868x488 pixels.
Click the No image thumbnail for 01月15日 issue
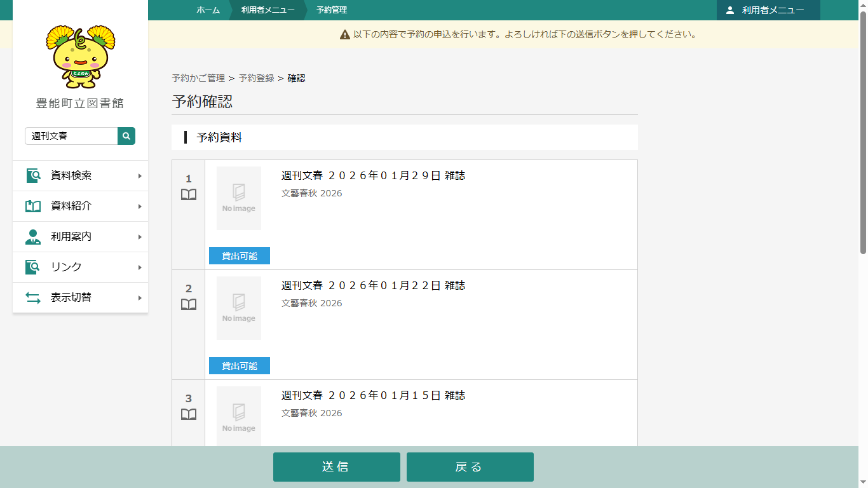click(239, 416)
